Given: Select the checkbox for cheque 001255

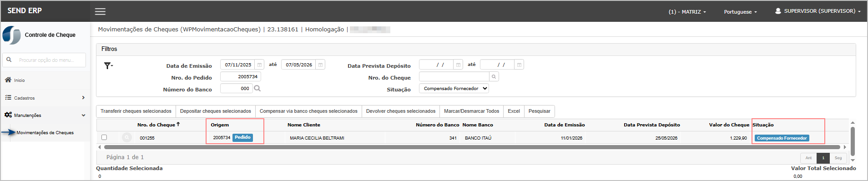Looking at the screenshot, I should pyautogui.click(x=104, y=137).
